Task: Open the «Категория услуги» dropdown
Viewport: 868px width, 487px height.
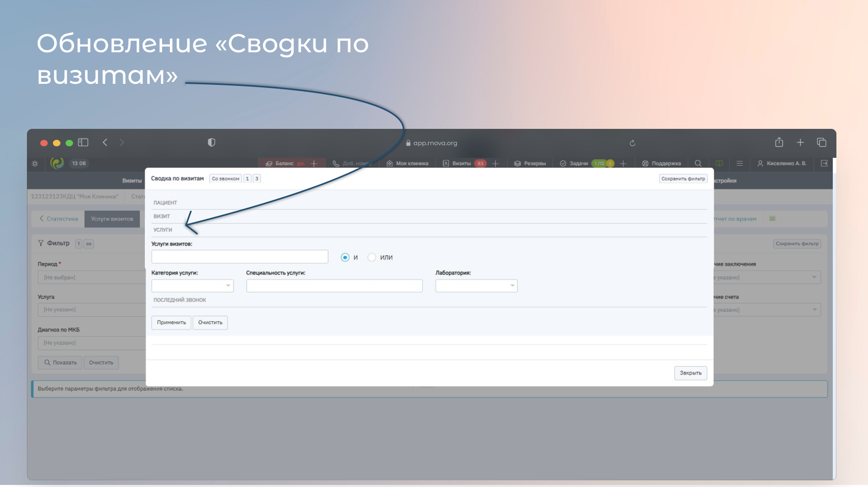Action: pos(193,286)
